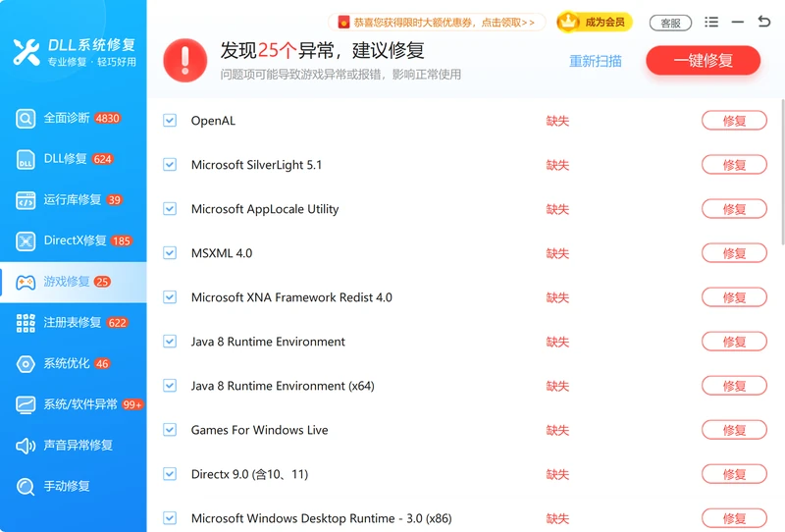Image resolution: width=785 pixels, height=532 pixels.
Task: Select the 系统优化 hexagon icon
Action: point(26,364)
